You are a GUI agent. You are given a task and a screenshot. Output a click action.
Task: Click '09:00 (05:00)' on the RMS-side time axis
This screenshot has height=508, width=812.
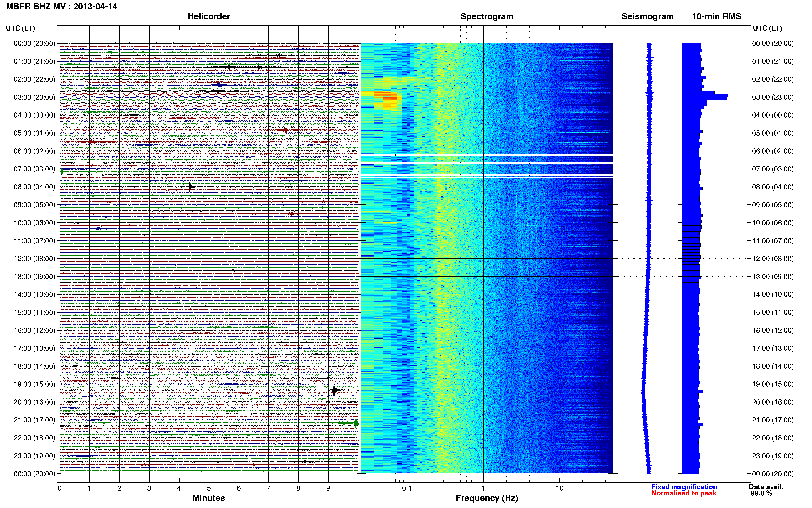click(x=773, y=205)
